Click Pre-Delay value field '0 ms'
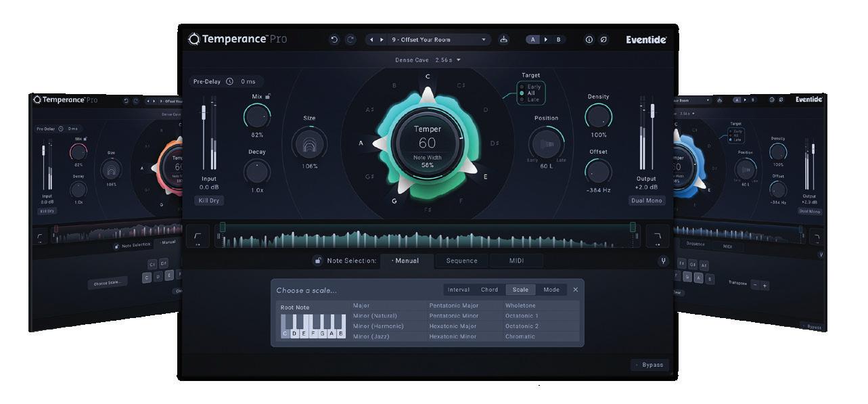 248,82
